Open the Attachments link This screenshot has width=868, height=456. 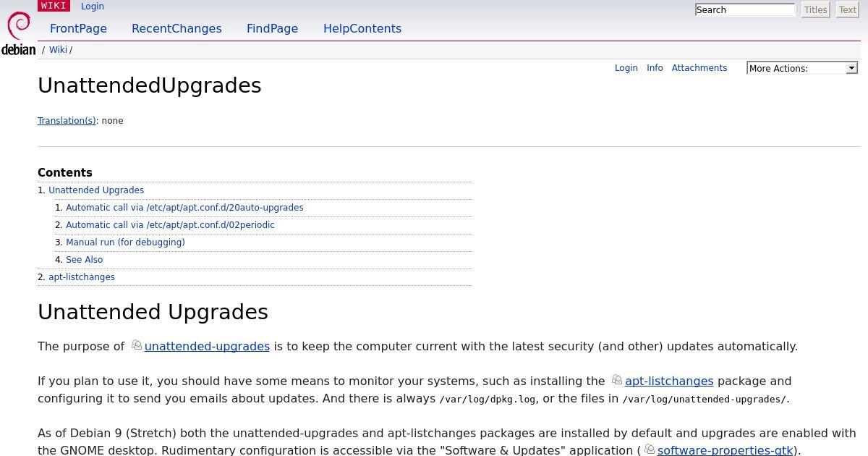point(699,68)
